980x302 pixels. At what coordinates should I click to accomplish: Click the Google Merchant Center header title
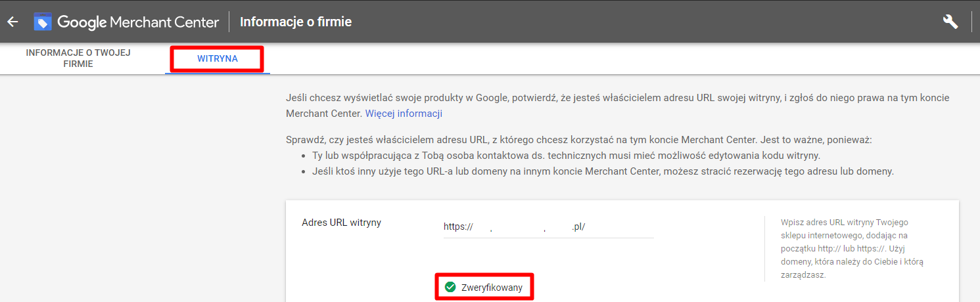point(138,22)
